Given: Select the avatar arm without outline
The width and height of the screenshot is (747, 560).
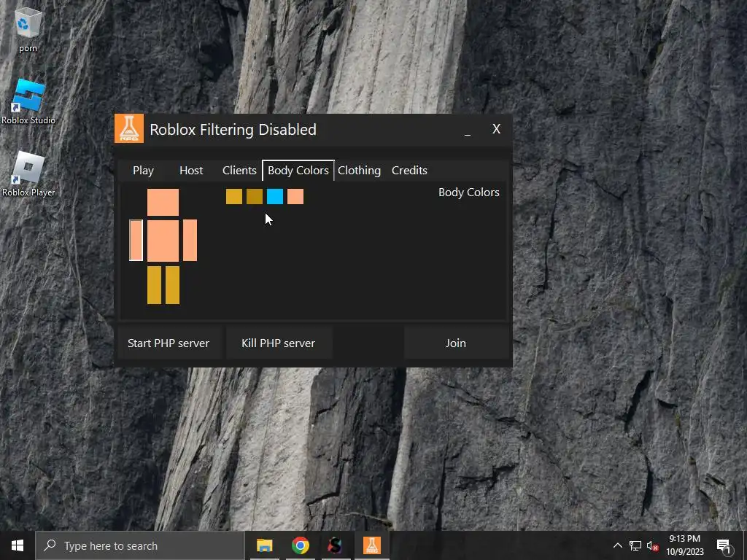Looking at the screenshot, I should coord(190,241).
